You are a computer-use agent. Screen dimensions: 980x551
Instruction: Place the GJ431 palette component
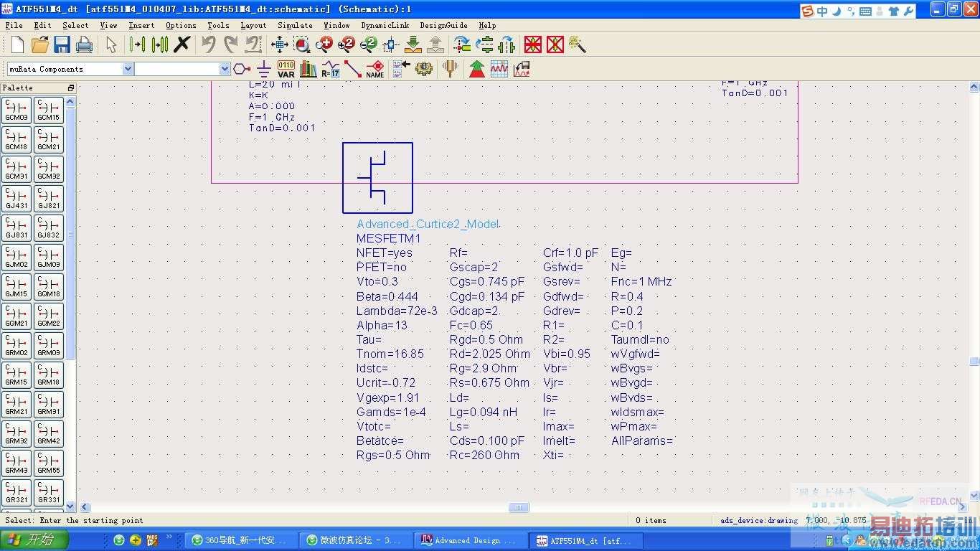(x=17, y=199)
